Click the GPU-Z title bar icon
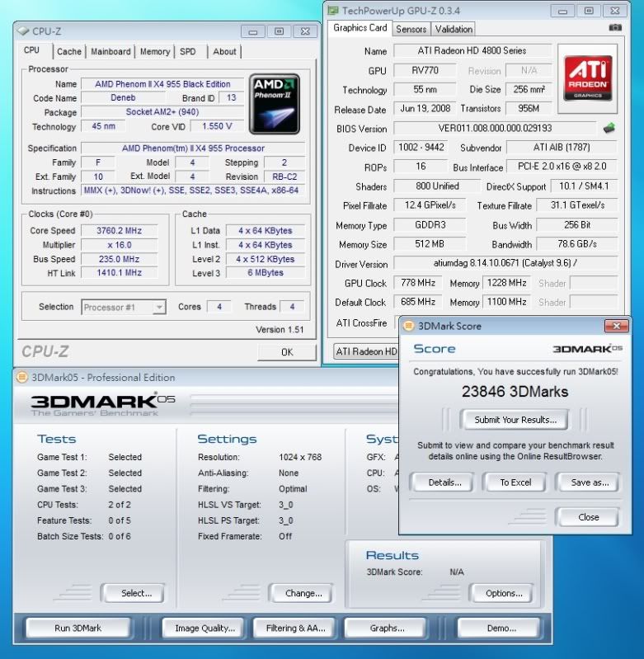 pyautogui.click(x=333, y=11)
